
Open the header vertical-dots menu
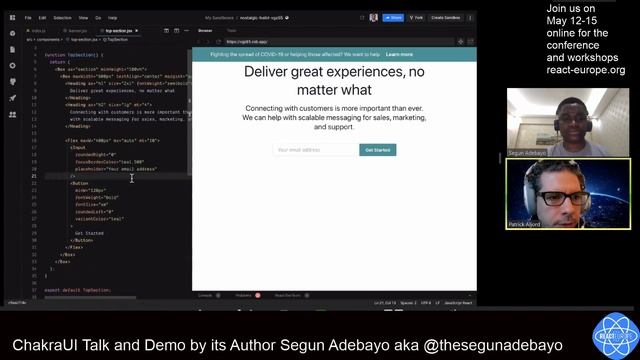click(x=470, y=18)
